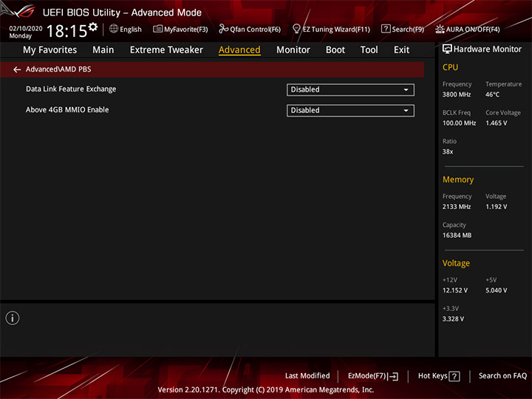Click Ratio value 38x

(448, 151)
